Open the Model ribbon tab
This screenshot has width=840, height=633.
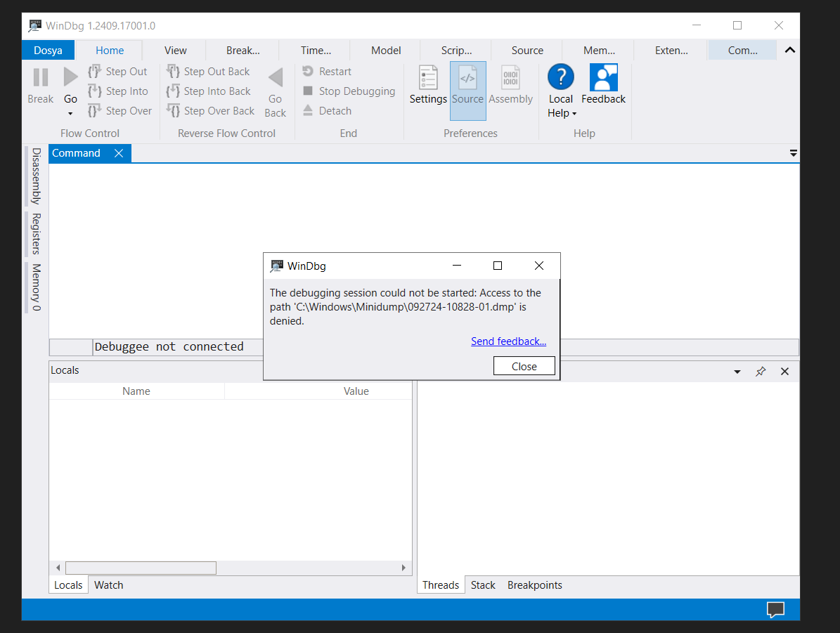[386, 51]
